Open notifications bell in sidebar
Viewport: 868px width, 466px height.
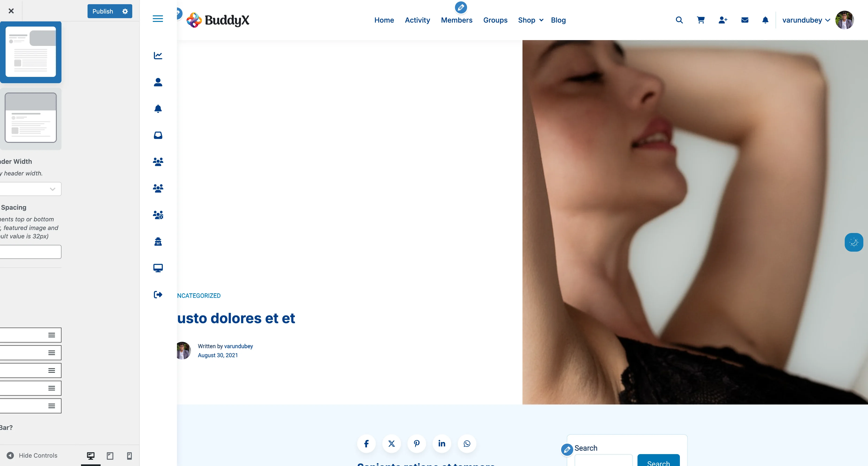point(158,109)
